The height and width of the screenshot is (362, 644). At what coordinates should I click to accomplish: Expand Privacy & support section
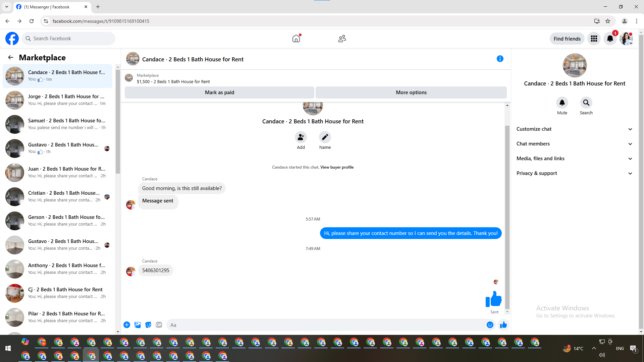(575, 173)
